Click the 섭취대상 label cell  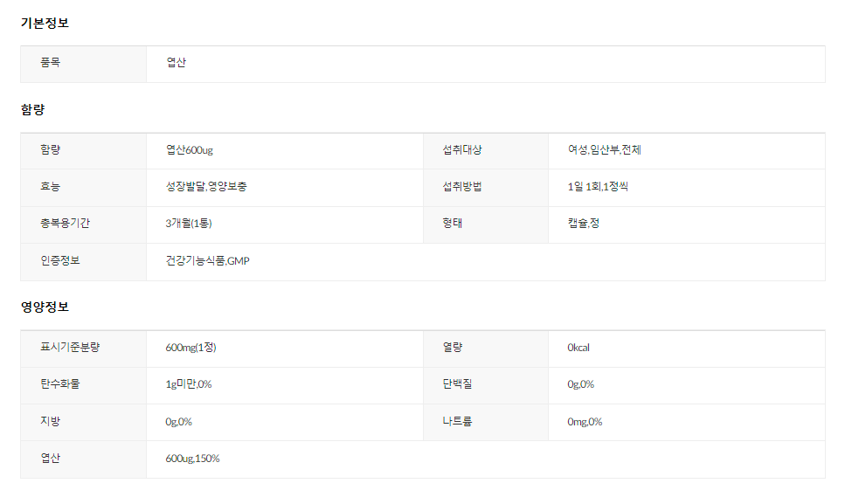462,150
